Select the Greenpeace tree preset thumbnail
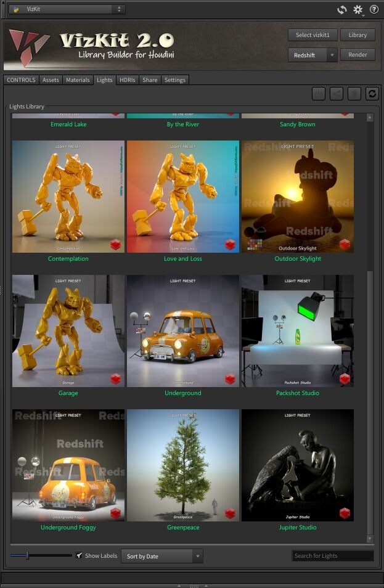 tap(183, 465)
